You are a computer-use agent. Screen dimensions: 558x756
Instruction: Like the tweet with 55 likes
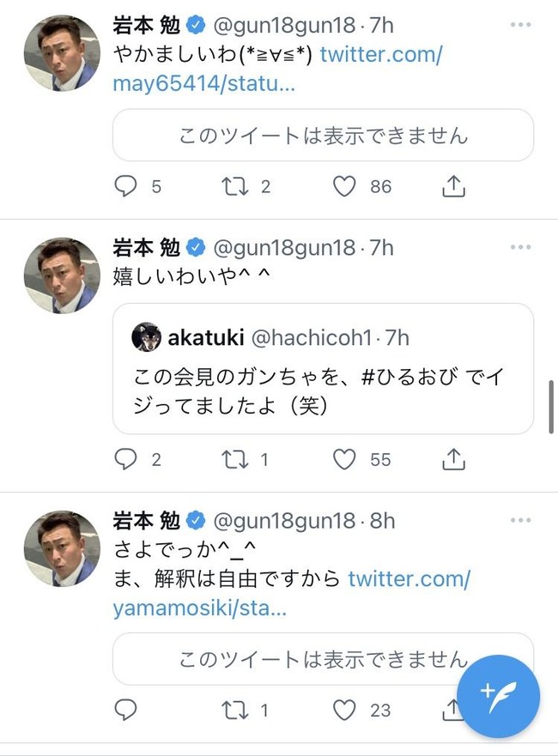tap(345, 460)
